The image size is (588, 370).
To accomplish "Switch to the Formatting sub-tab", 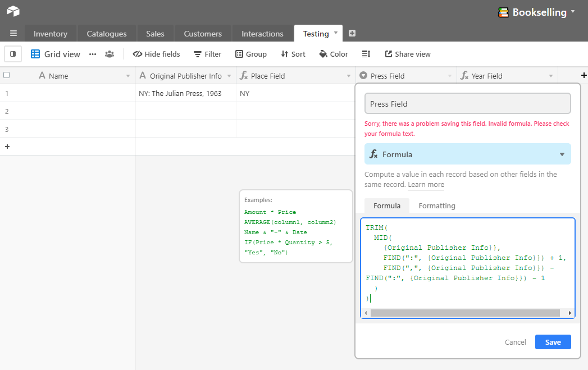I will (x=437, y=206).
